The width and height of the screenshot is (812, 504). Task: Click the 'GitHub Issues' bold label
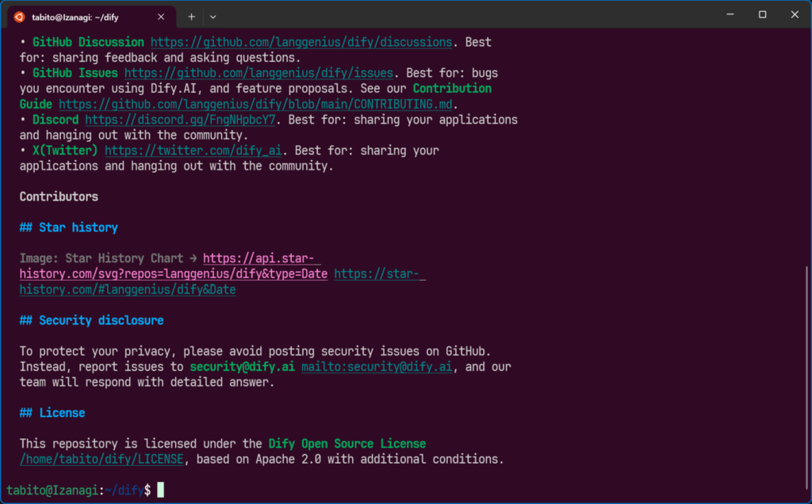tap(75, 74)
